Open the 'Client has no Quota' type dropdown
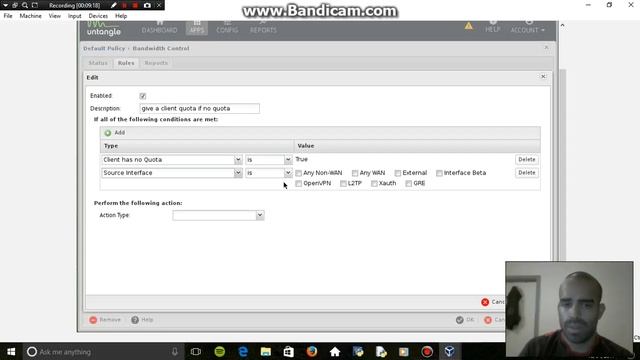This screenshot has height=360, width=640. coord(238,160)
